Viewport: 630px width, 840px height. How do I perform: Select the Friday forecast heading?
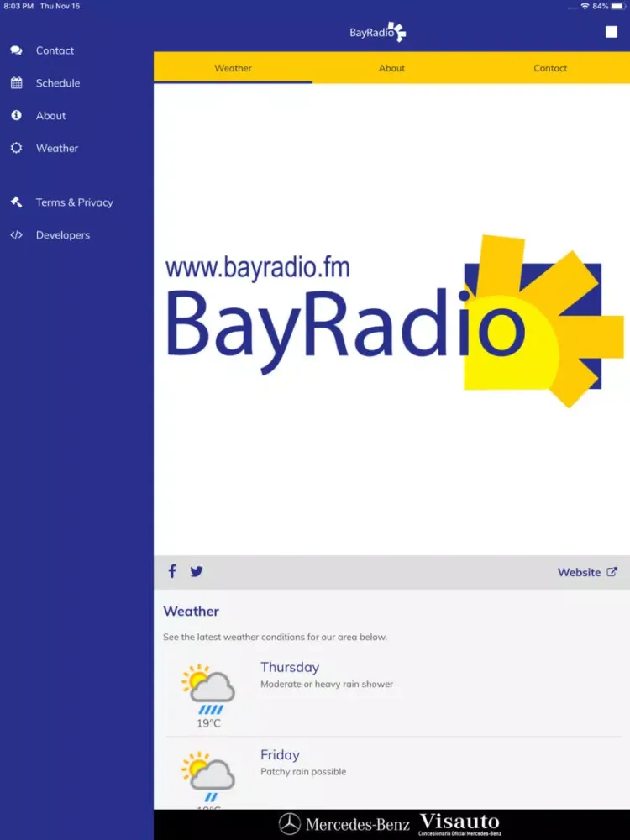(x=280, y=755)
